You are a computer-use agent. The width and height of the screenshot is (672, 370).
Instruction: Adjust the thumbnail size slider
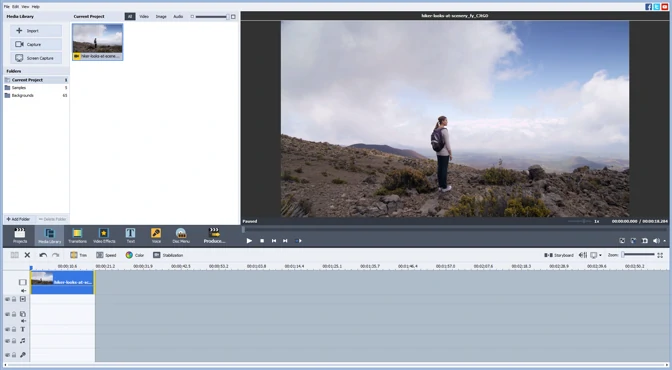(212, 17)
